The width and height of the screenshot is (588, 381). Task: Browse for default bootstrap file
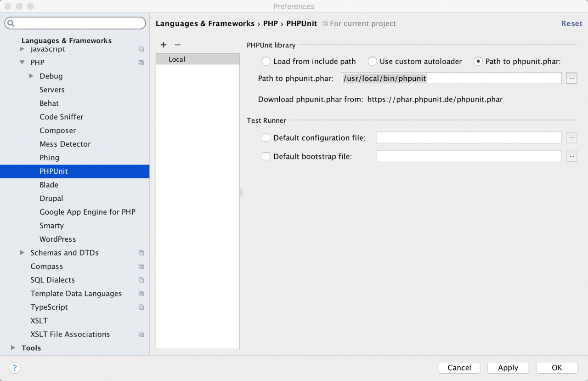pyautogui.click(x=571, y=156)
